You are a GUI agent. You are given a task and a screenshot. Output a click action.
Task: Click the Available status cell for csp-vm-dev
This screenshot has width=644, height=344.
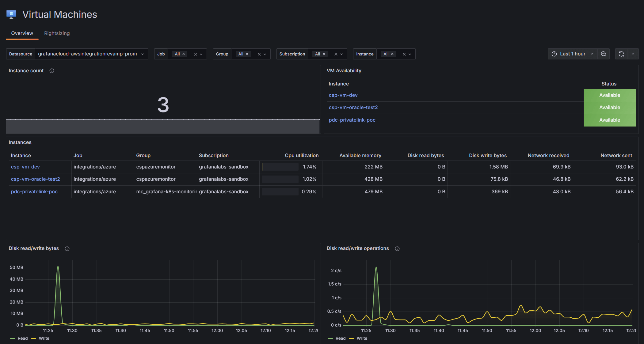click(609, 95)
